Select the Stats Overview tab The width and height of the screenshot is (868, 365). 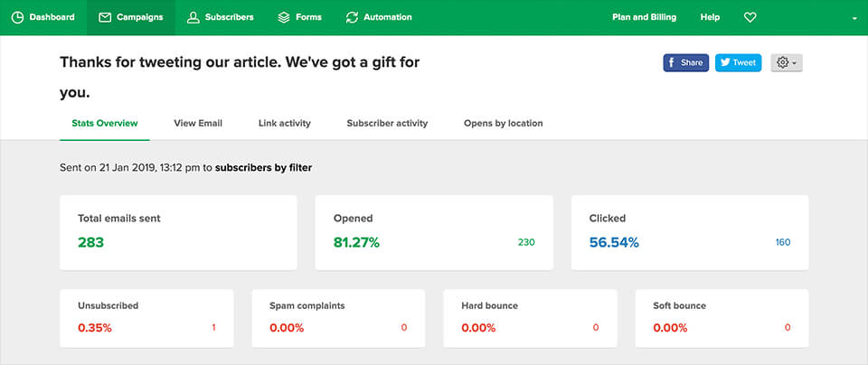pyautogui.click(x=105, y=123)
